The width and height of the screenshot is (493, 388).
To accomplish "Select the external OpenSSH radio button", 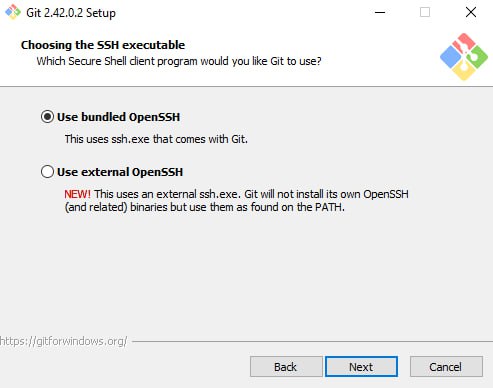I will pos(47,172).
